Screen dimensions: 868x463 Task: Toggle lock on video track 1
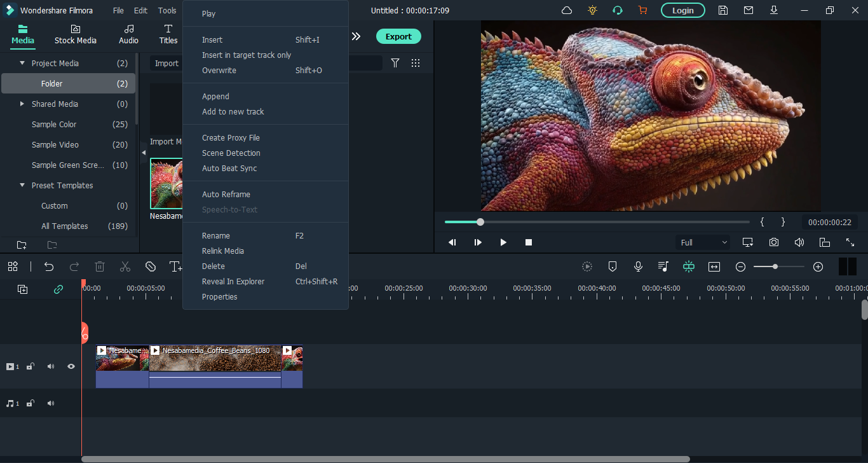click(x=30, y=366)
